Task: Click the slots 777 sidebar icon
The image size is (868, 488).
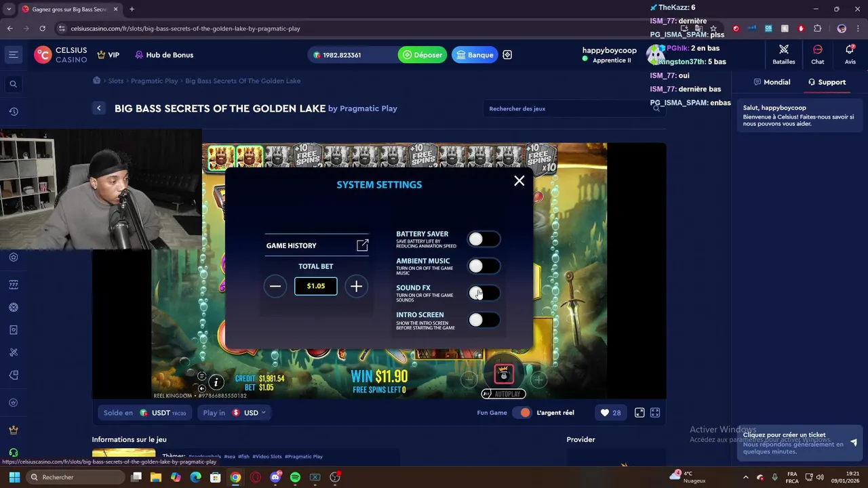Action: pyautogui.click(x=13, y=285)
